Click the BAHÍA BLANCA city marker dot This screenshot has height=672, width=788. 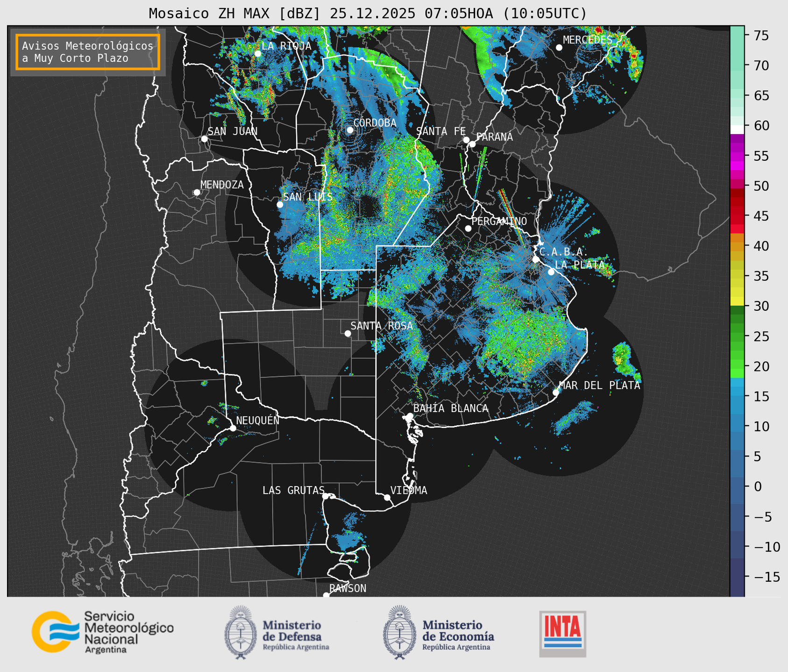click(410, 416)
